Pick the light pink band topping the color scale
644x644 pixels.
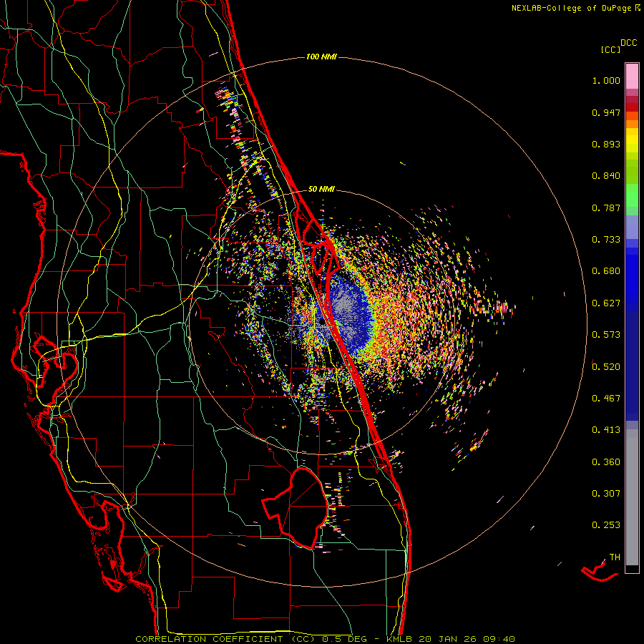(632, 77)
